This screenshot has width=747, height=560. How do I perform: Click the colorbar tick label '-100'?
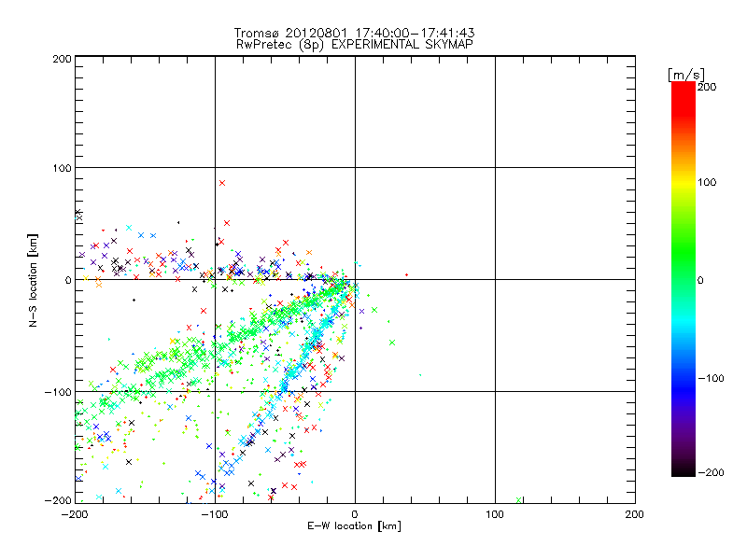coord(711,378)
